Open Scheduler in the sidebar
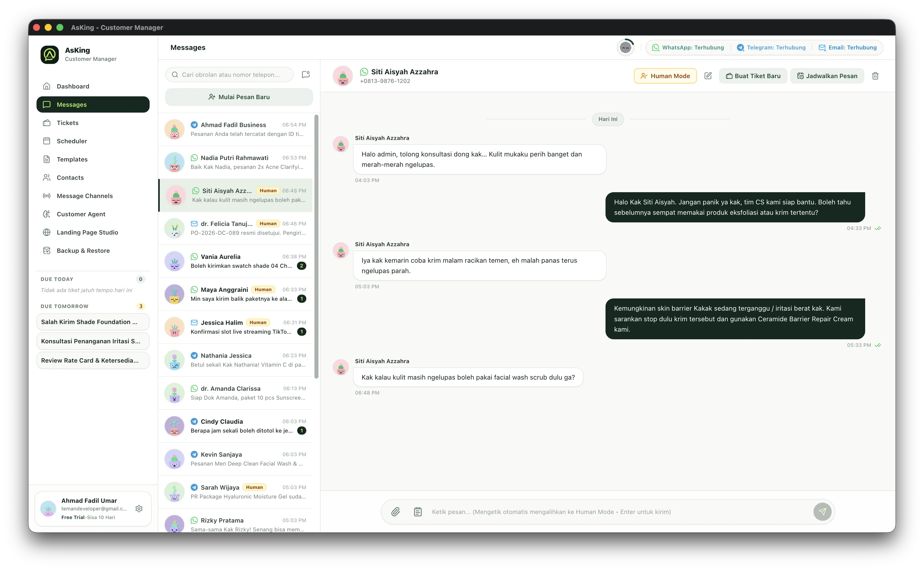924x570 pixels. click(93, 141)
